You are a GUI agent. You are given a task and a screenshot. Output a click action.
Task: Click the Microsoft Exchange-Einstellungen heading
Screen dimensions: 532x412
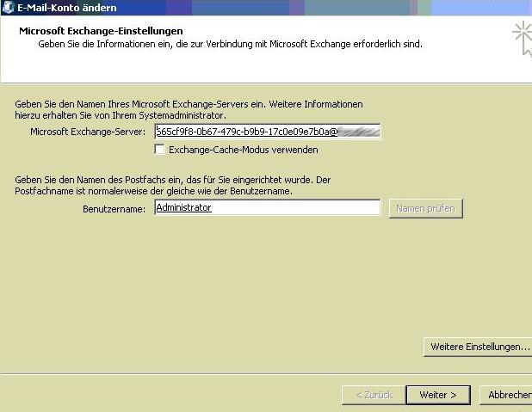[x=101, y=31]
